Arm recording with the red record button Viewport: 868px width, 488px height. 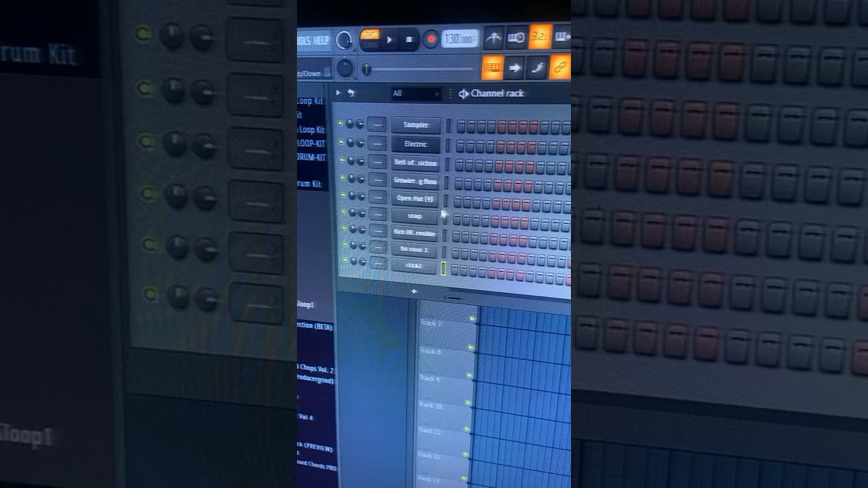click(430, 40)
